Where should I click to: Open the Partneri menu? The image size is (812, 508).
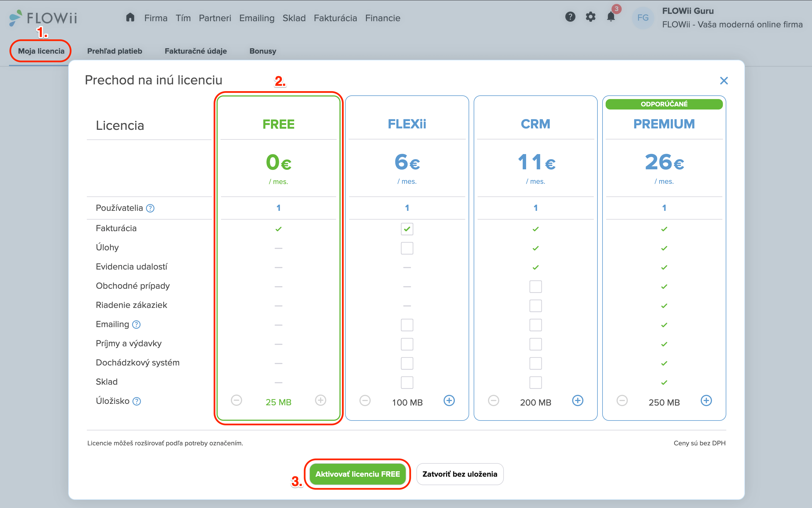215,18
